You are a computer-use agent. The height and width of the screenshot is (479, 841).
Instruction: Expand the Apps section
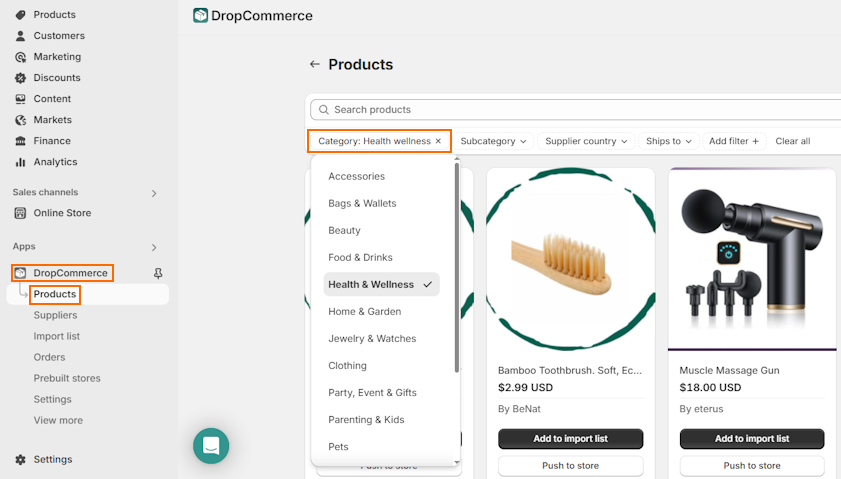point(154,247)
